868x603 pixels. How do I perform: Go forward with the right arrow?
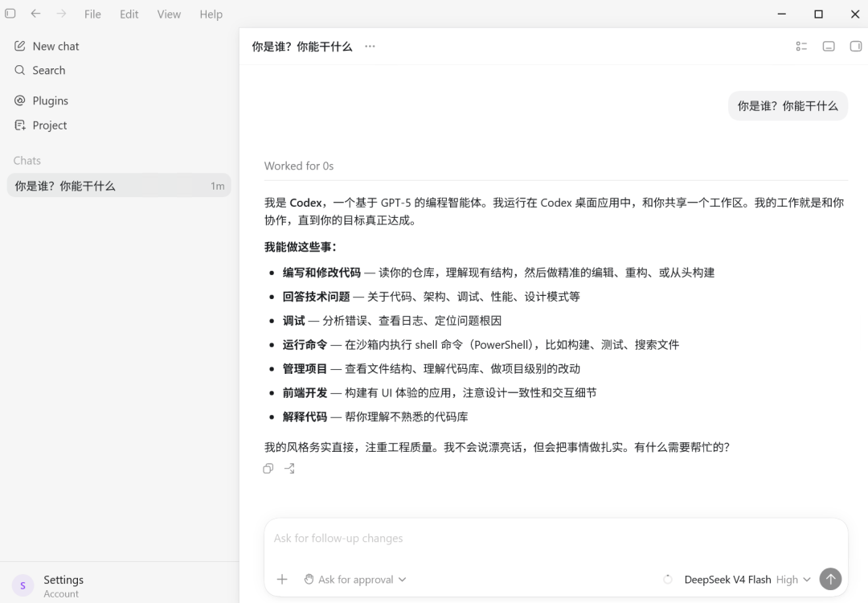[x=61, y=14]
